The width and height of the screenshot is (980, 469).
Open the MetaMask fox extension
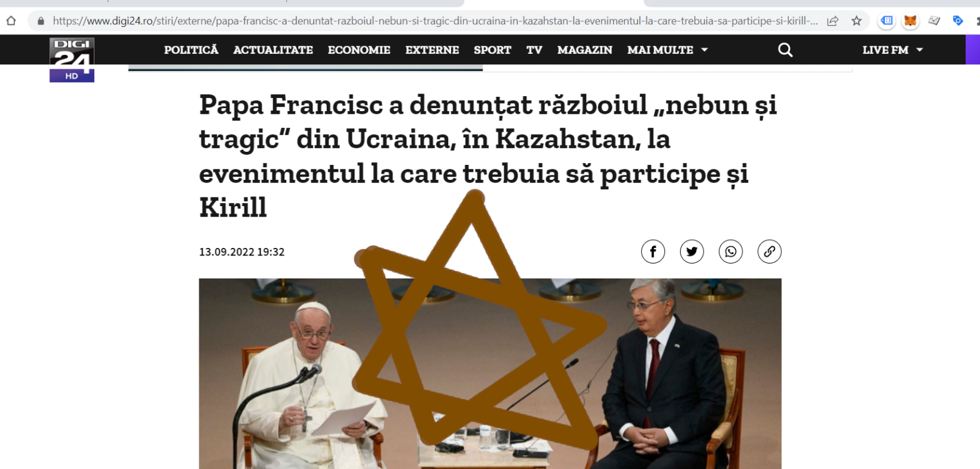click(x=911, y=21)
